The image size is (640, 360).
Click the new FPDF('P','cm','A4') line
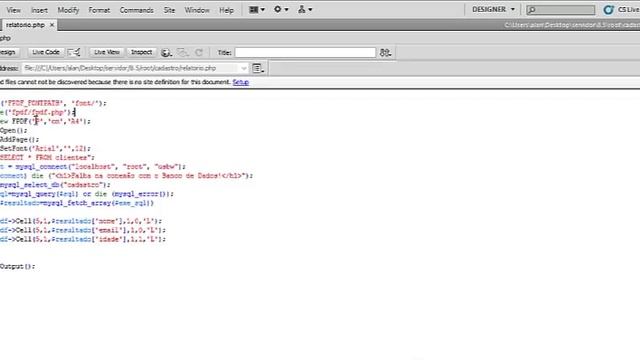[45, 121]
